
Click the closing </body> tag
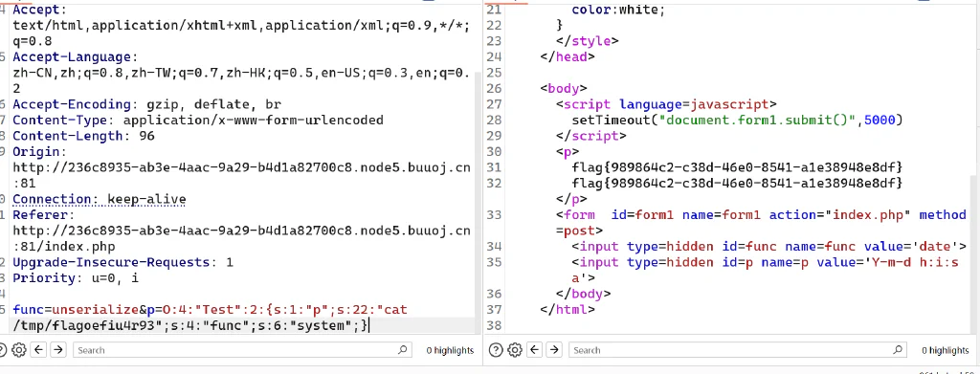[x=583, y=294]
